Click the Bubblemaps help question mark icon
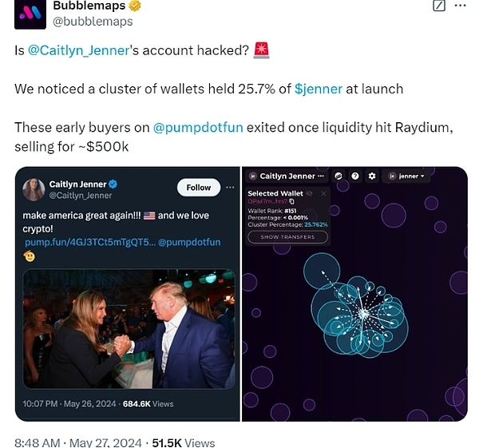 pyautogui.click(x=354, y=176)
